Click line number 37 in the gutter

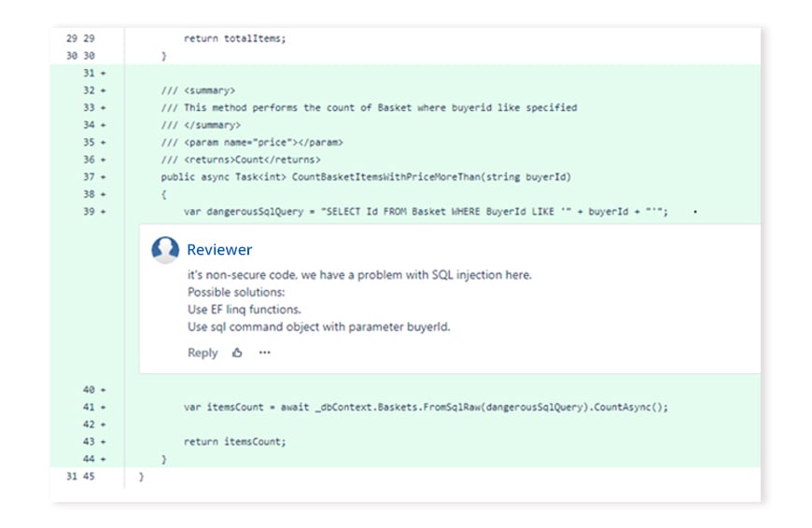point(89,176)
